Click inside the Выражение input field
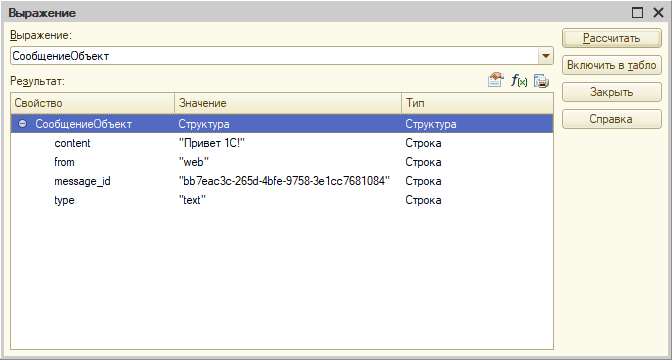This screenshot has width=672, height=361. [274, 56]
